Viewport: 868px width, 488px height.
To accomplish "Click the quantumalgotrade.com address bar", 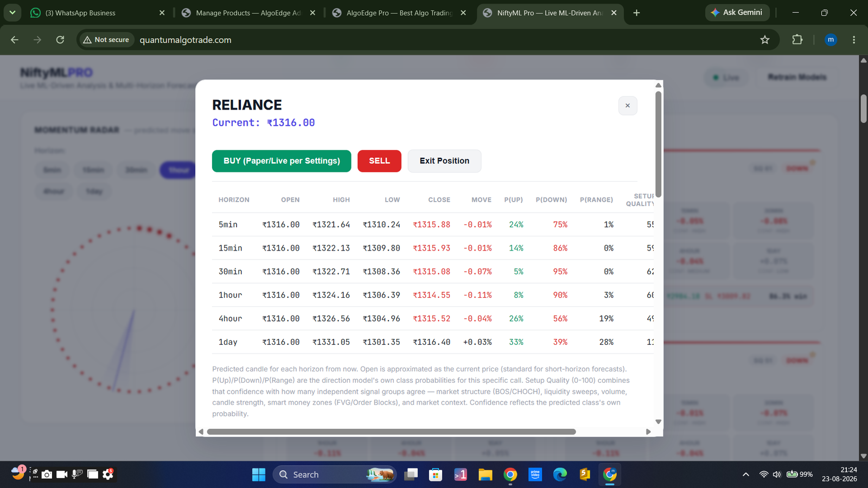I will point(186,40).
